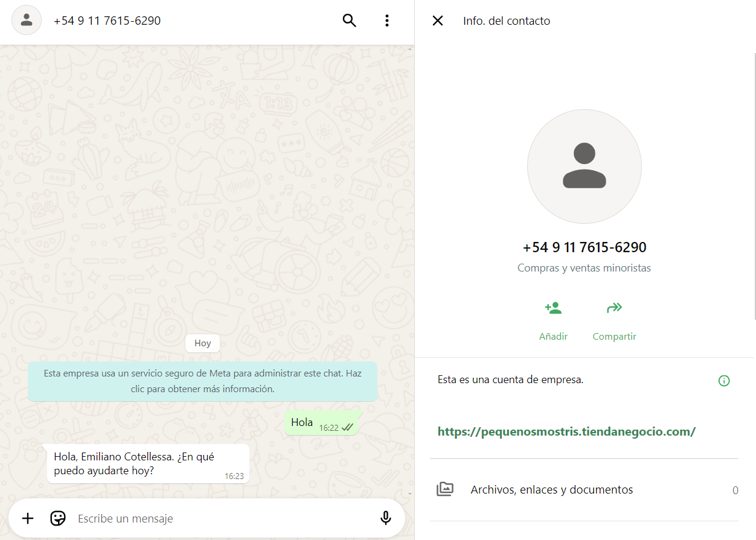This screenshot has height=540, width=756.
Task: Click the contact avatar in chat header
Action: 27,21
